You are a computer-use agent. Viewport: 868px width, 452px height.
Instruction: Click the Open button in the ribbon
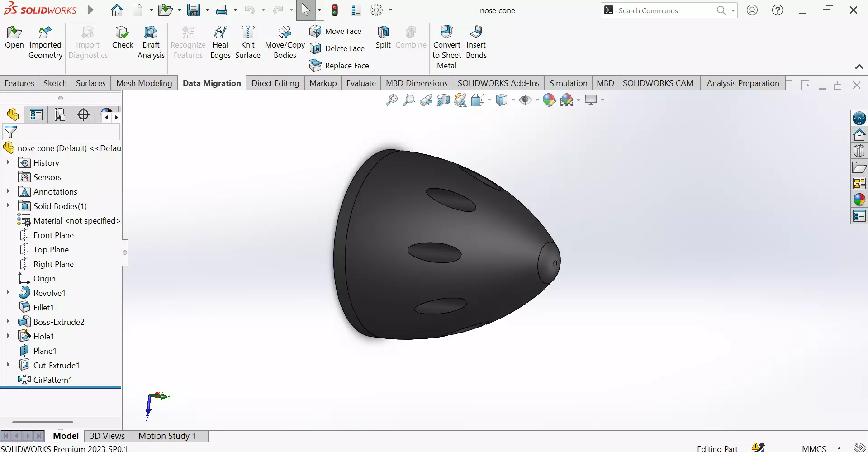point(14,38)
